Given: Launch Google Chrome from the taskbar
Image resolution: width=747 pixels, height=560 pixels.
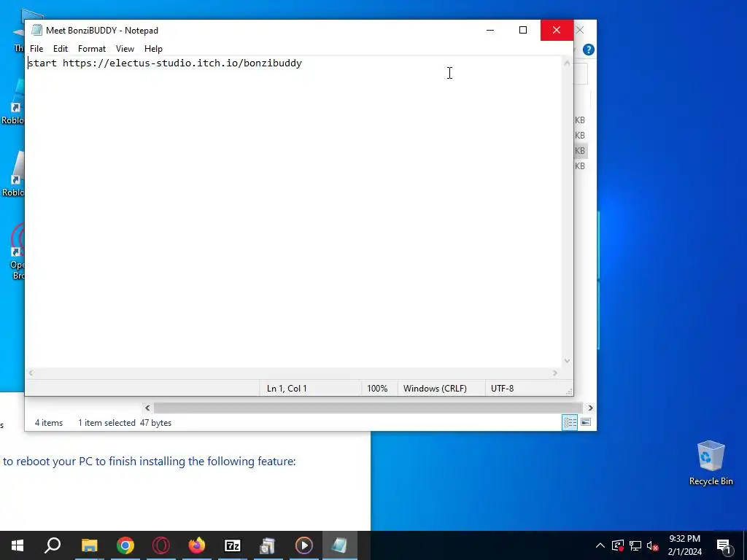Looking at the screenshot, I should 125,545.
